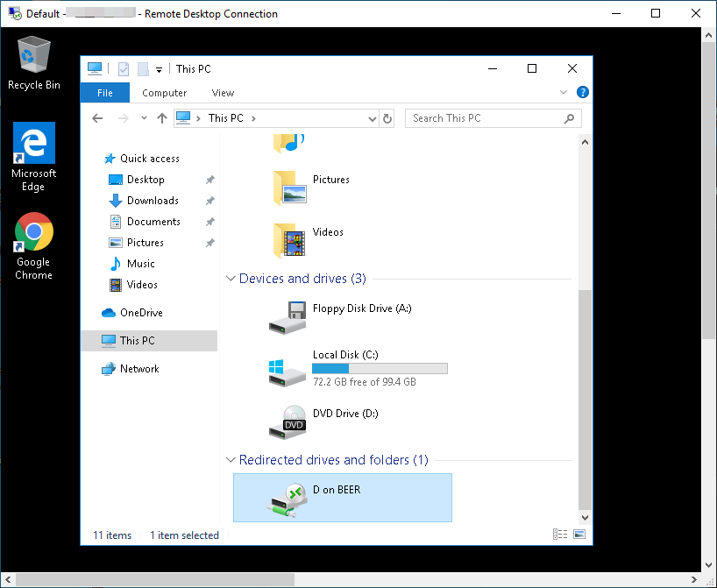Switch to large icons view in status bar
The image size is (717, 588).
(x=579, y=535)
